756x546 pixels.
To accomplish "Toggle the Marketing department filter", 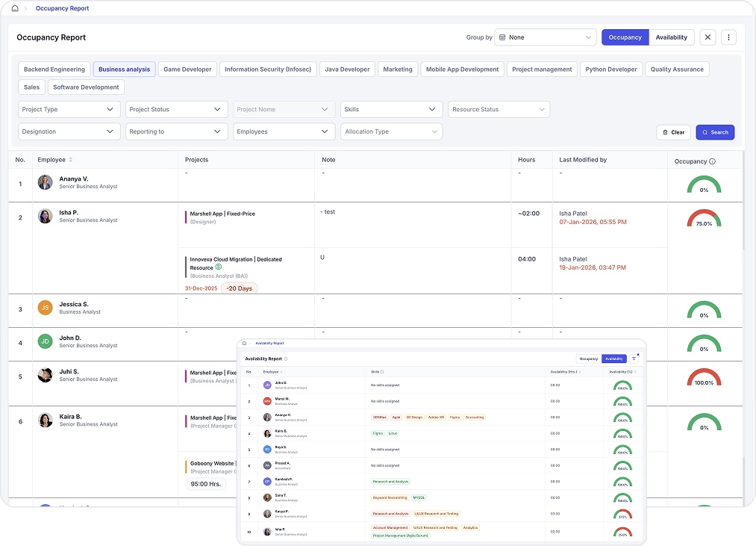I will pos(398,69).
